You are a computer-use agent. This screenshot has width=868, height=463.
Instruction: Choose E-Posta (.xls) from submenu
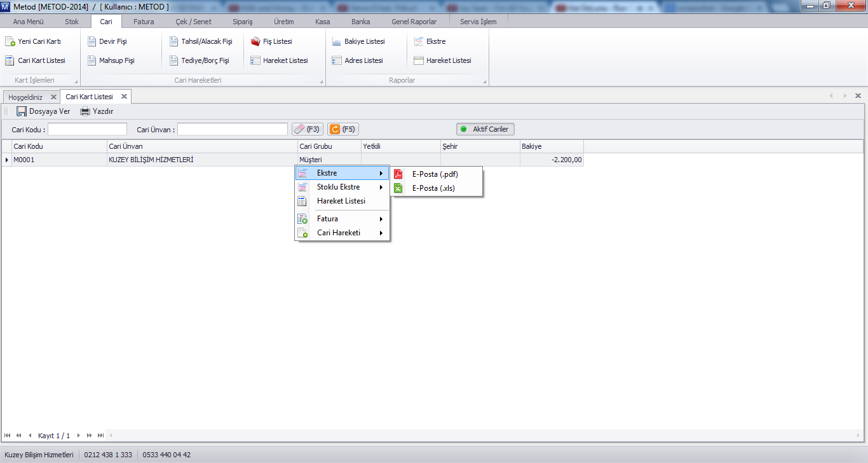[433, 188]
